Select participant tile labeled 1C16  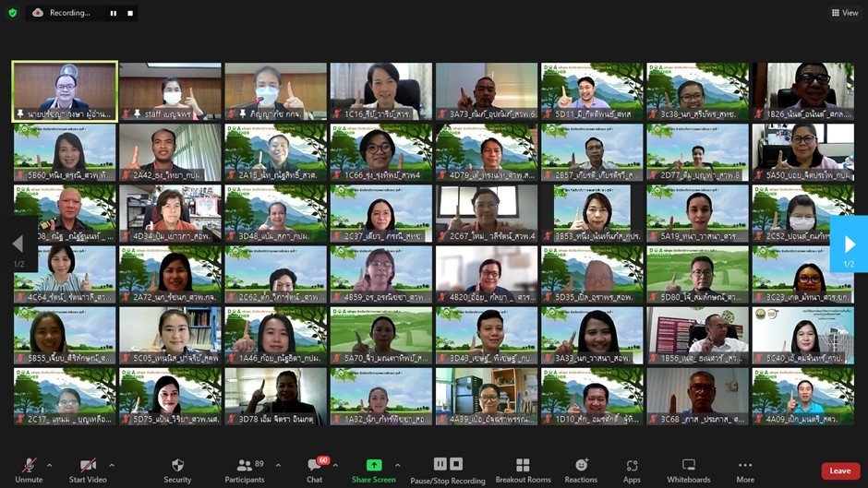(x=381, y=91)
